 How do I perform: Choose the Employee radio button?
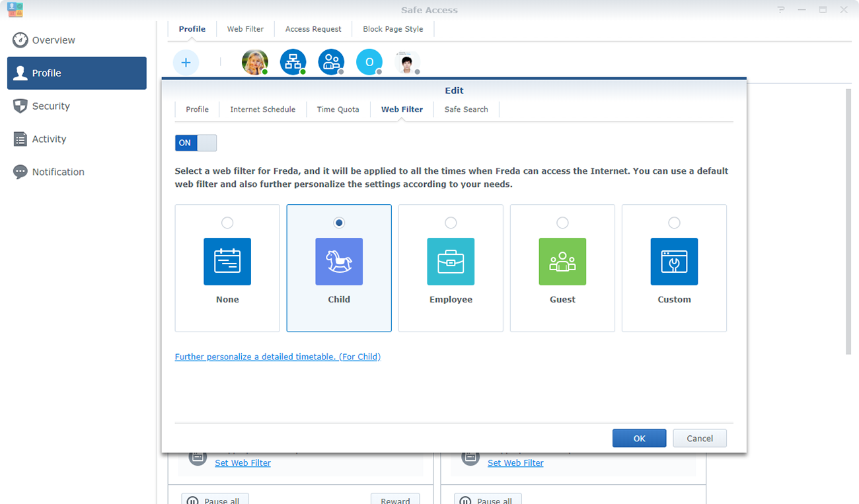(x=451, y=223)
